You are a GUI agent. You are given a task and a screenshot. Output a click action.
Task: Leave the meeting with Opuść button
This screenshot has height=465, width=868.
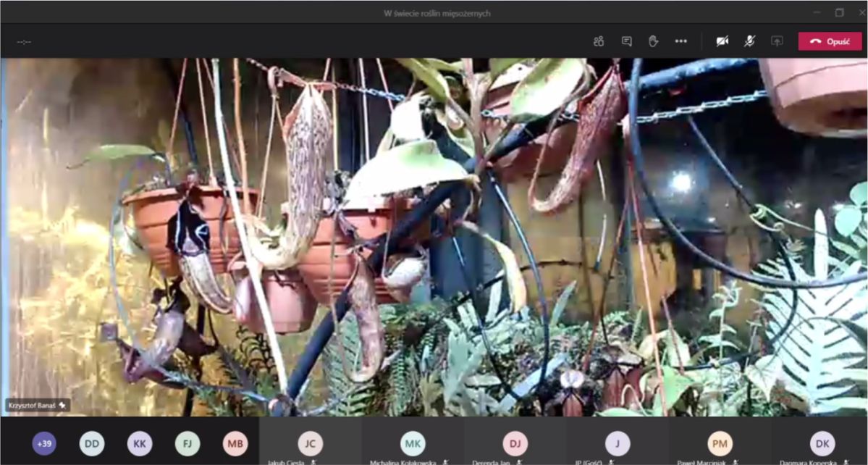click(830, 41)
